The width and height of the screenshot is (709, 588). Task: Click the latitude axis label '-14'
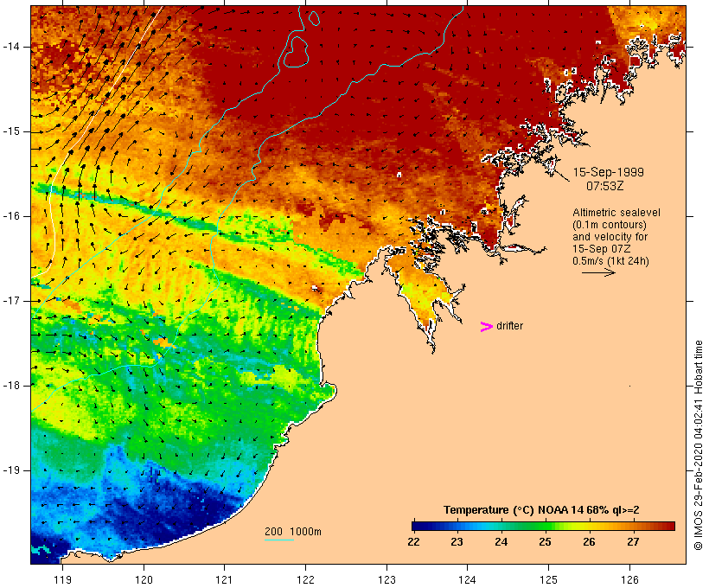(11, 47)
